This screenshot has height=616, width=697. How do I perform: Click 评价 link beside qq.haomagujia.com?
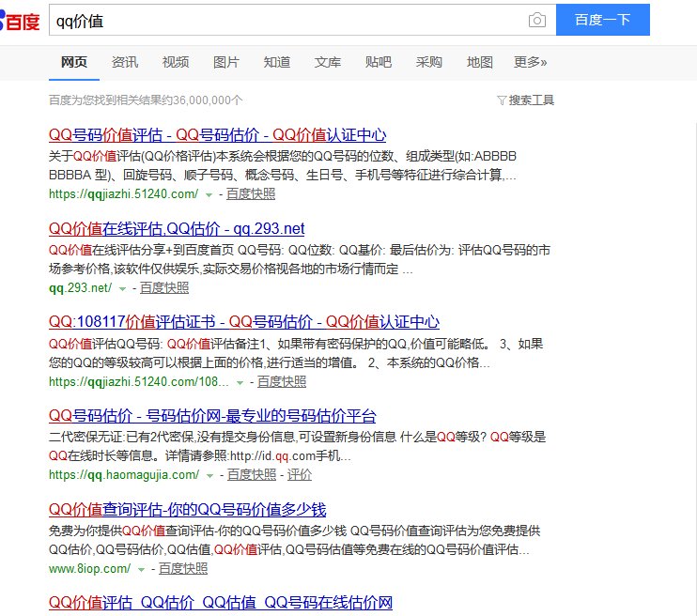(x=300, y=474)
